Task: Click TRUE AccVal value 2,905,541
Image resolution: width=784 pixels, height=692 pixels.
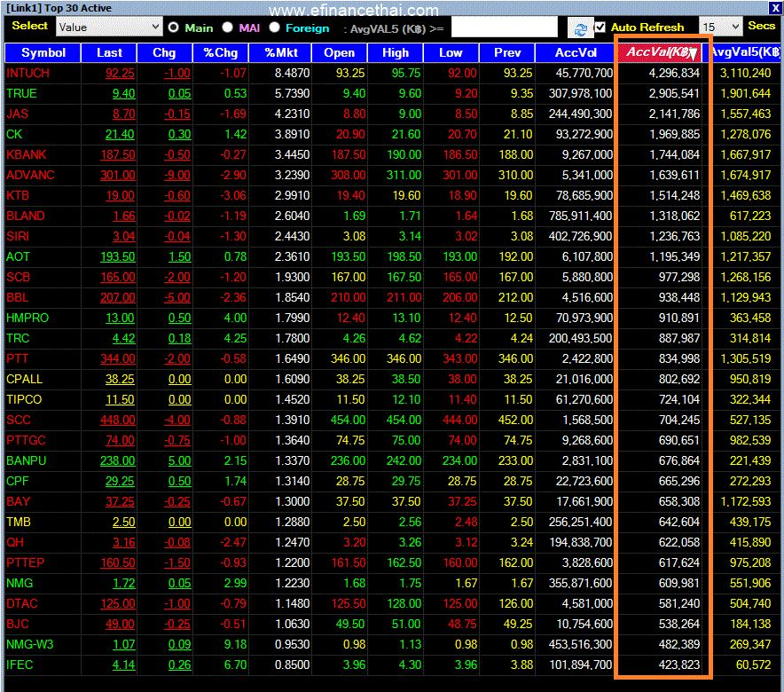Action: pos(675,93)
